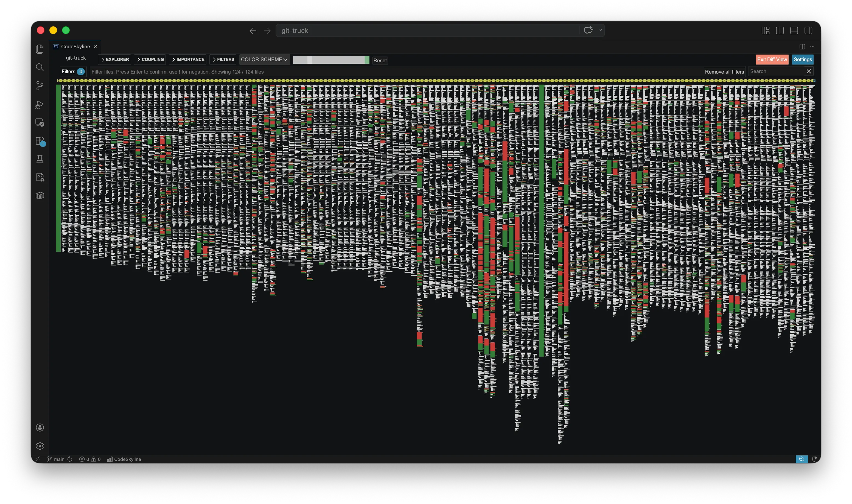Click the commit range slider track
This screenshot has width=852, height=504.
(x=331, y=60)
